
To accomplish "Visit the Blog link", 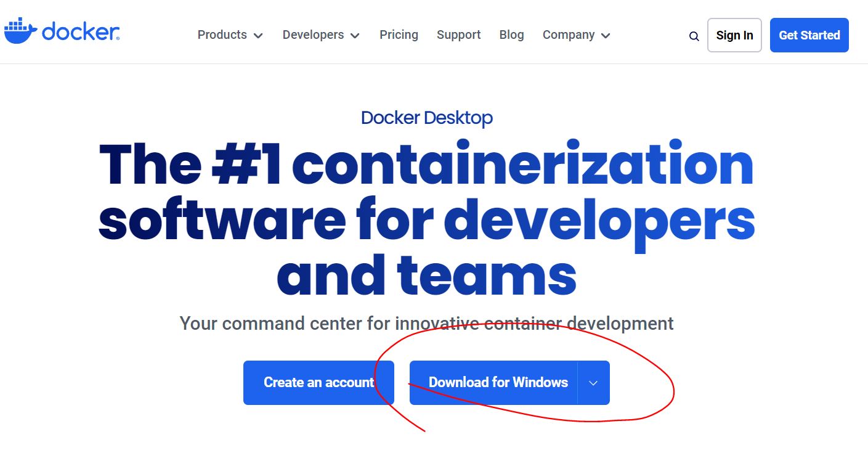I will pos(511,35).
